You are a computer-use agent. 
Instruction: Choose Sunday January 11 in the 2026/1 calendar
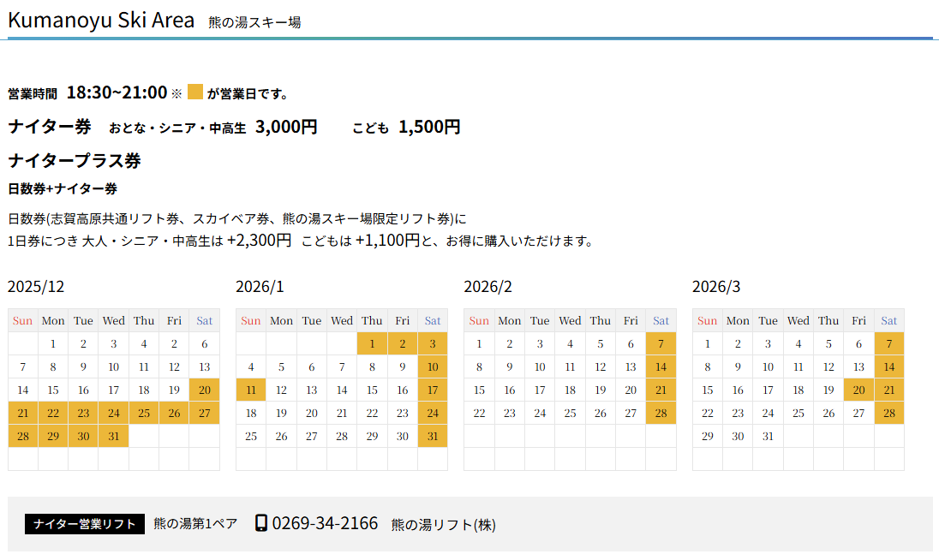[250, 390]
